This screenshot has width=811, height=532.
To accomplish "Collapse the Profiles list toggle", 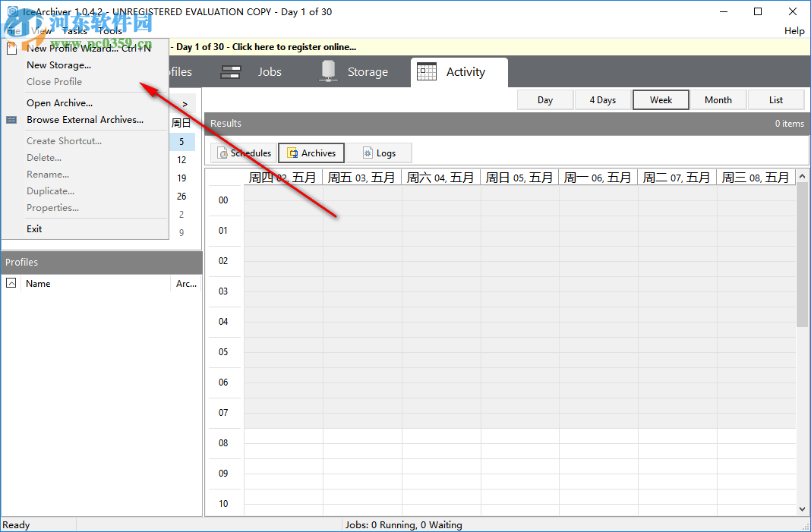I will click(x=11, y=283).
